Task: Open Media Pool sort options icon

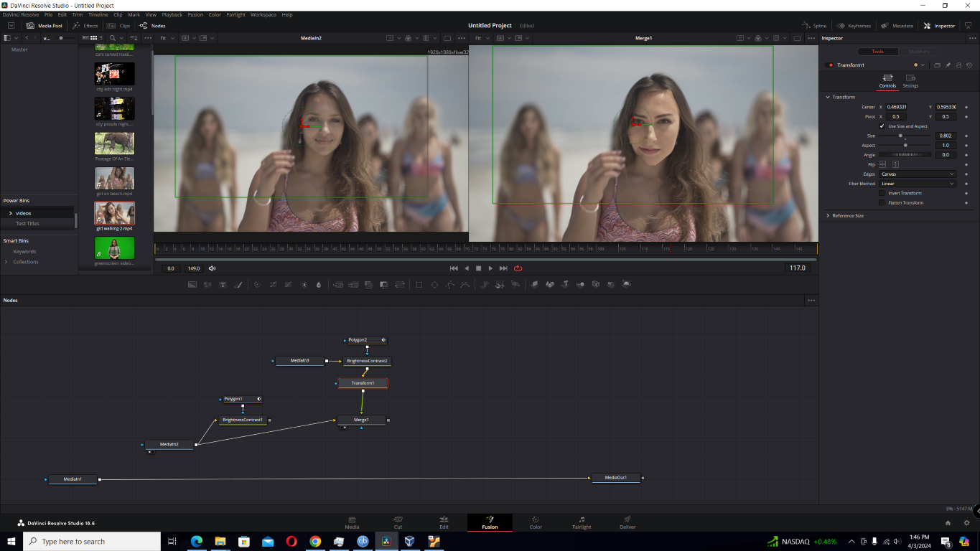Action: click(133, 37)
